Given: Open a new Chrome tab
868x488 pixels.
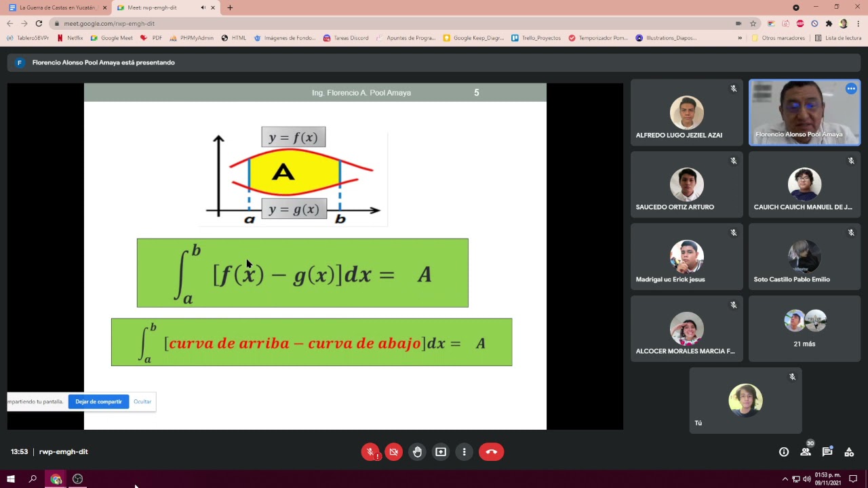Looking at the screenshot, I should click(230, 7).
